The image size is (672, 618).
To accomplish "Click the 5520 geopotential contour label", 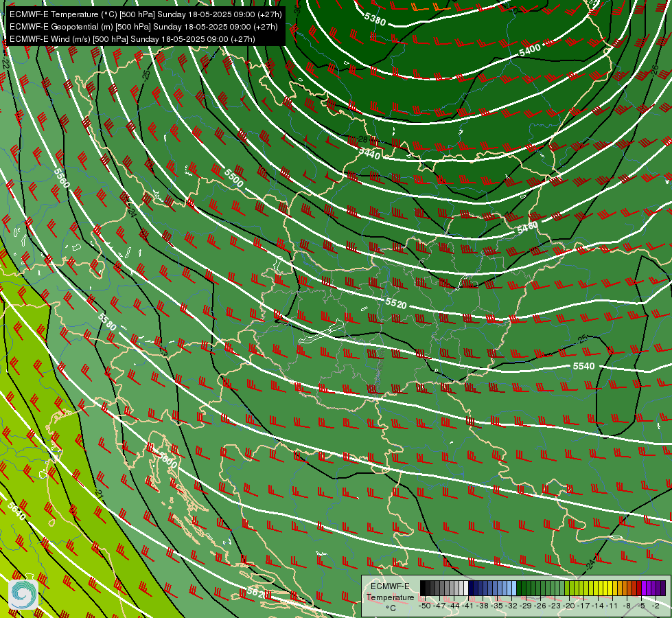I will 395,304.
